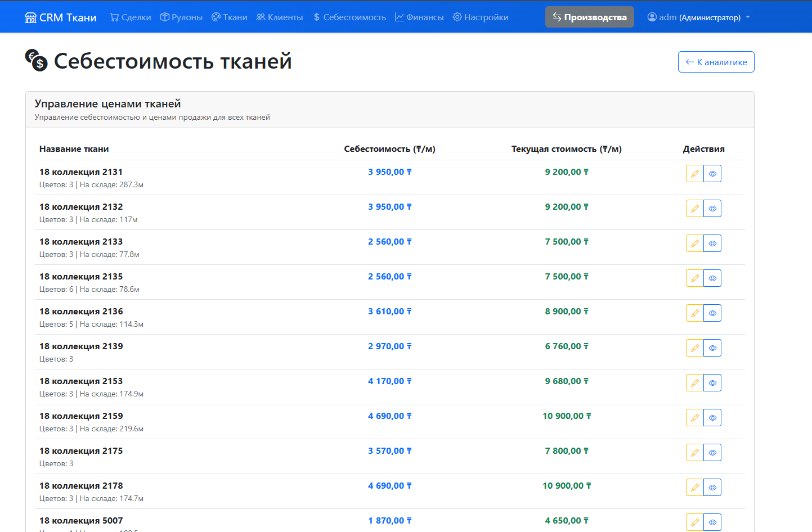The width and height of the screenshot is (812, 532).
Task: Click cost price 4 170,00 ₸
Action: point(390,381)
